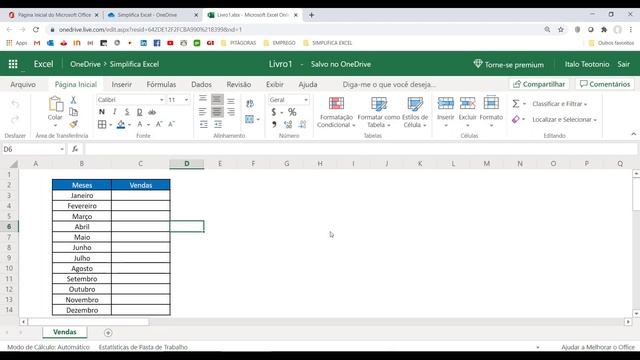The width and height of the screenshot is (640, 360).
Task: Align text left
Action: (x=203, y=112)
